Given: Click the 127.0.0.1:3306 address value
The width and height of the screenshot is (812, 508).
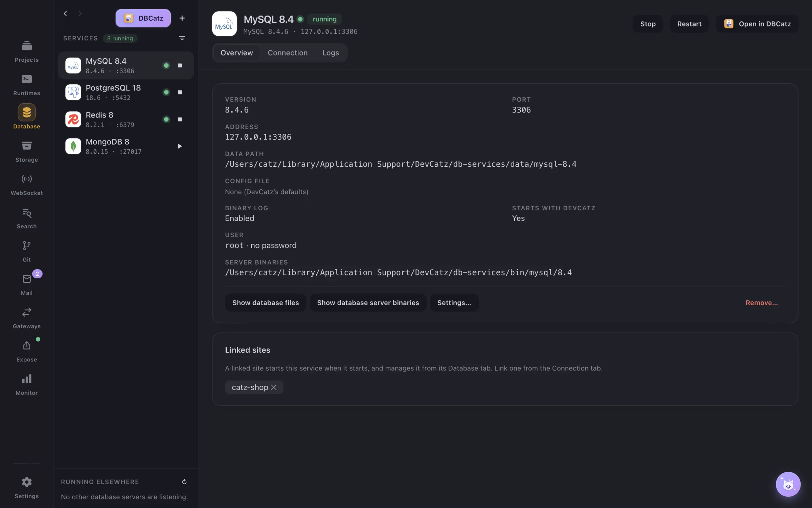Looking at the screenshot, I should coord(258,137).
